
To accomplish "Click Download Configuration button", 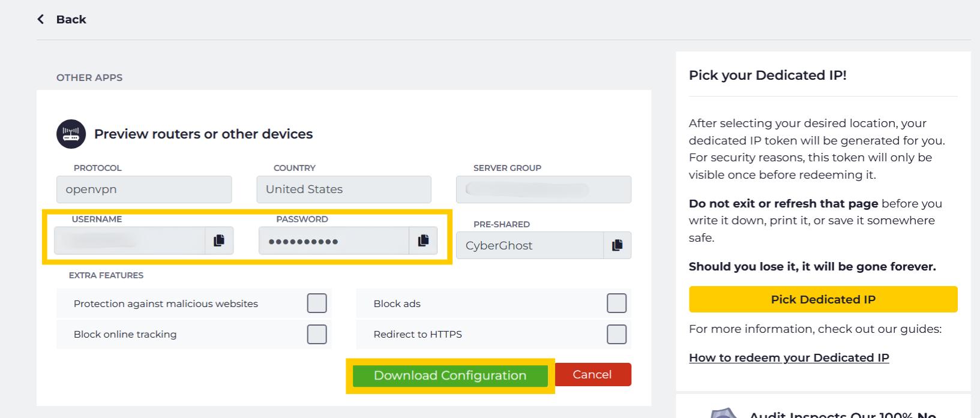I will point(450,375).
